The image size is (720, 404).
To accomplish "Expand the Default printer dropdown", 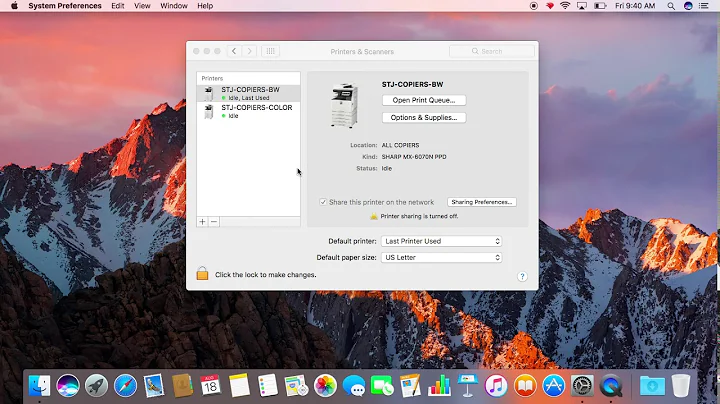I will coord(441,241).
